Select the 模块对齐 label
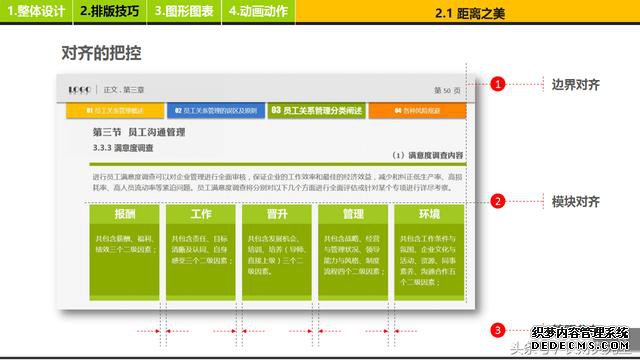Image resolution: width=640 pixels, height=360 pixels. 576,201
